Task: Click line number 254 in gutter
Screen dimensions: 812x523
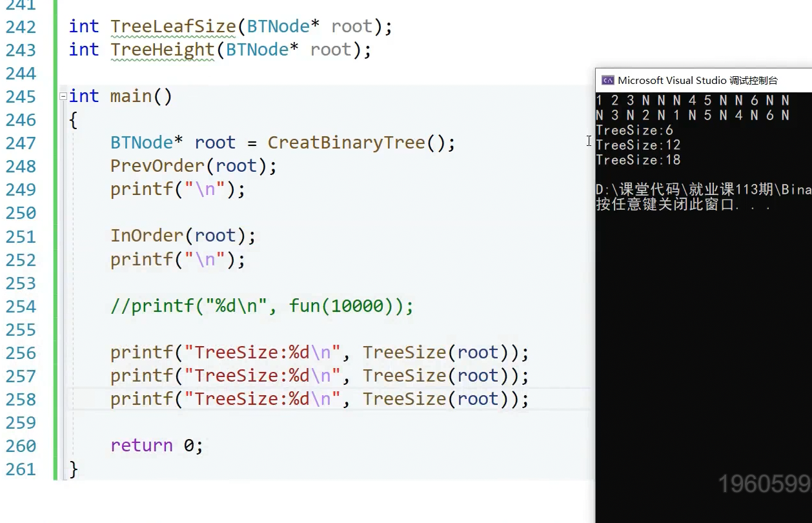Action: tap(21, 307)
